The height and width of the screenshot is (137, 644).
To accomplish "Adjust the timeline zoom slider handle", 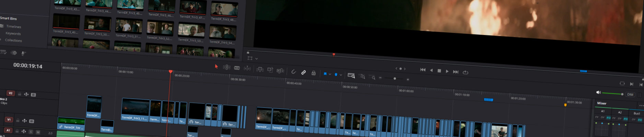I will (x=395, y=78).
